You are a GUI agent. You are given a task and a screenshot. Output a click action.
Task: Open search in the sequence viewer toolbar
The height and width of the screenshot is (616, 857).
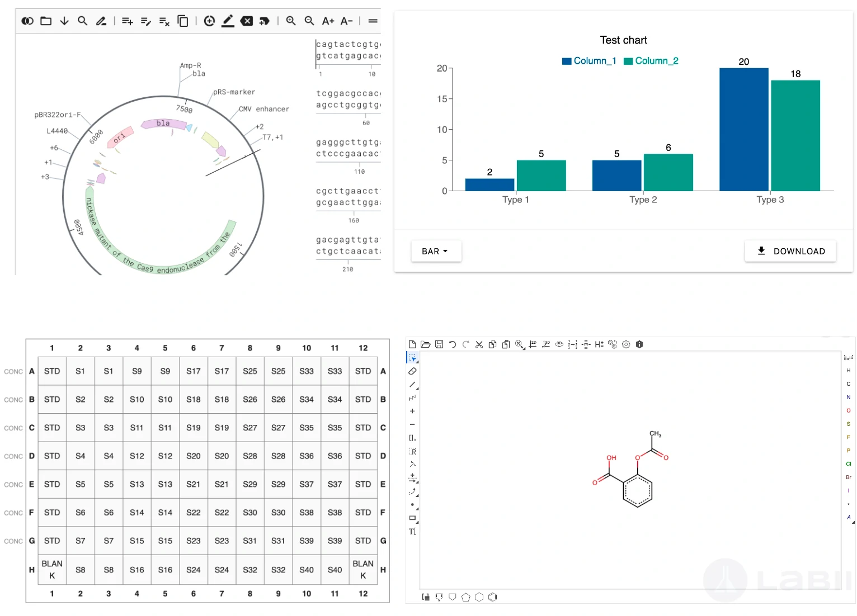82,21
